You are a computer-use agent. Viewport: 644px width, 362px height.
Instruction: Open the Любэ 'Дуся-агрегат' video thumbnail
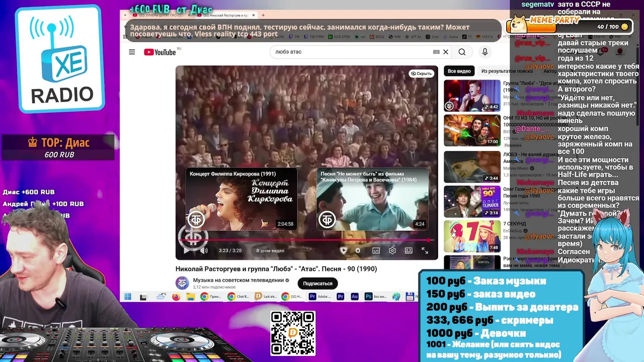(x=472, y=96)
